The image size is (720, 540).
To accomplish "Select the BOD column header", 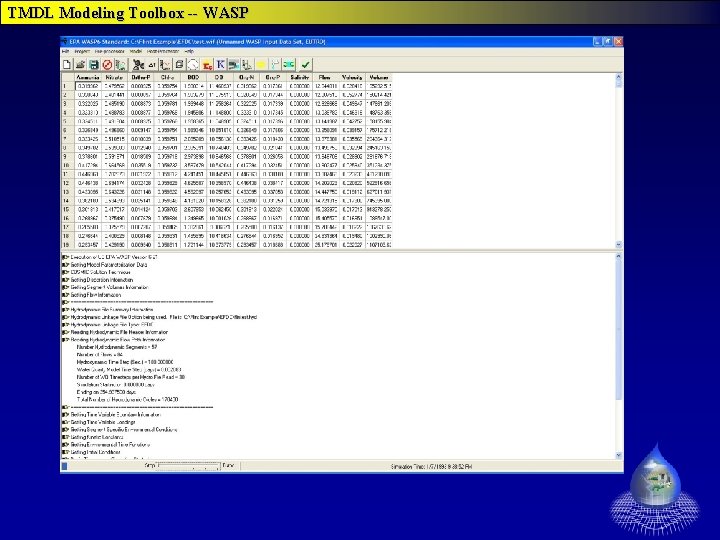I will click(193, 77).
